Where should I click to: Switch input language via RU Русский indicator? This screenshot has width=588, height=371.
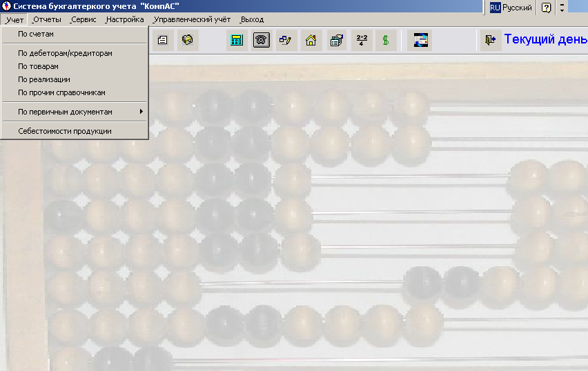511,8
